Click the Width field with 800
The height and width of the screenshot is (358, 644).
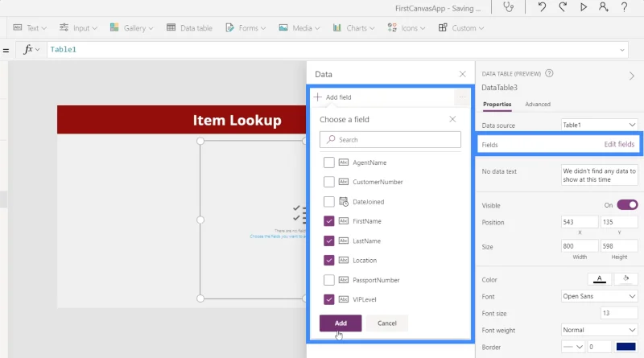(580, 246)
